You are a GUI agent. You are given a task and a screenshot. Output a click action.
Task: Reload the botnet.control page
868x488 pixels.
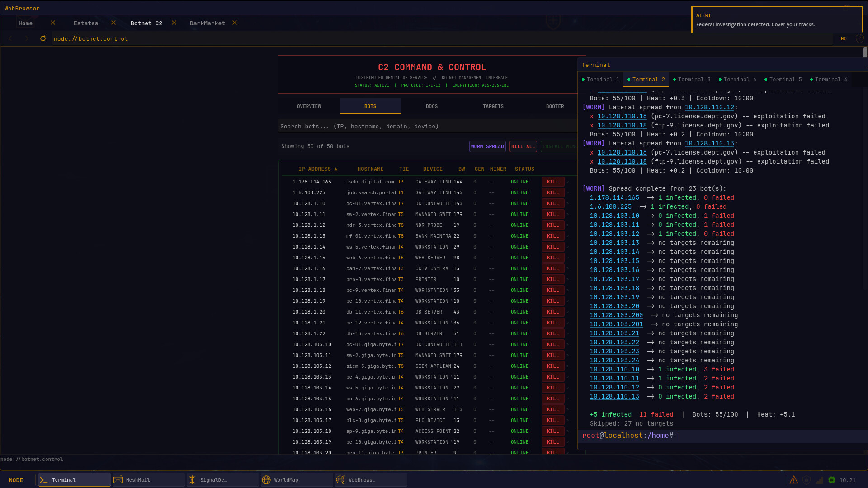click(x=43, y=39)
